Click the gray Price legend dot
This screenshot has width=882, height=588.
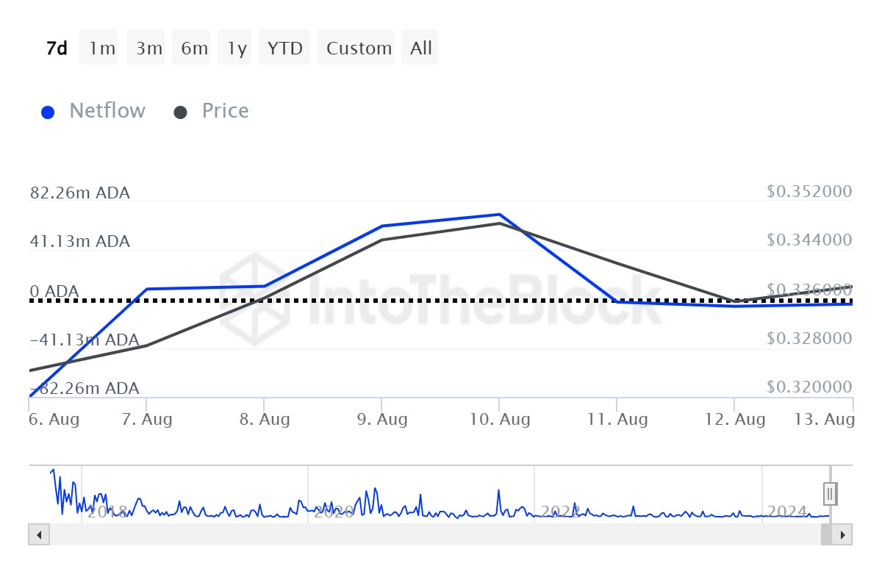(x=181, y=112)
